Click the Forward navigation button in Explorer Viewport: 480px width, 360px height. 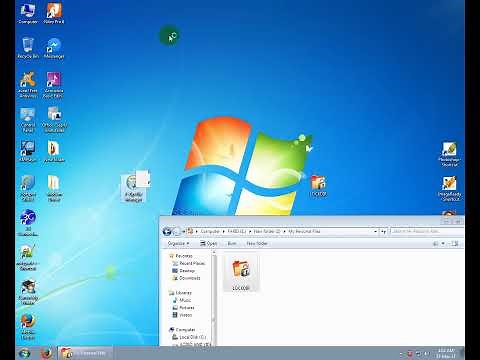click(x=177, y=231)
